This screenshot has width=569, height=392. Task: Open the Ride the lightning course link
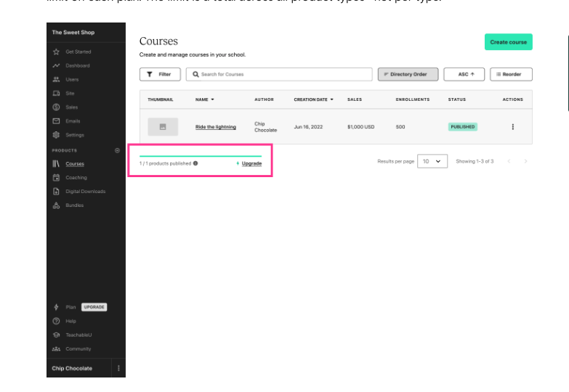216,127
